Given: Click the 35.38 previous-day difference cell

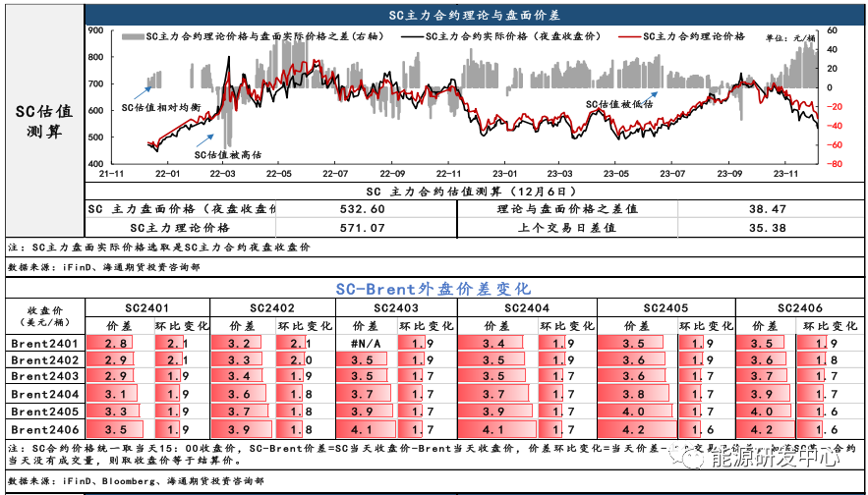Looking at the screenshot, I should (770, 227).
